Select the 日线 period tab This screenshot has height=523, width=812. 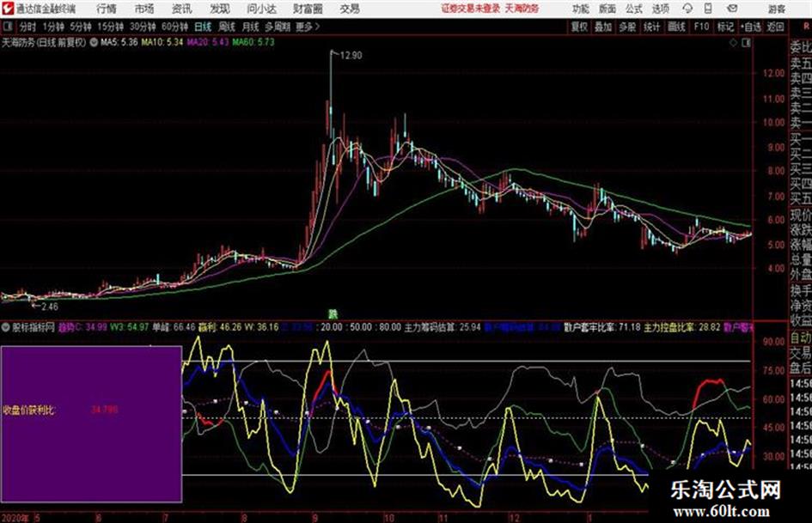[203, 27]
